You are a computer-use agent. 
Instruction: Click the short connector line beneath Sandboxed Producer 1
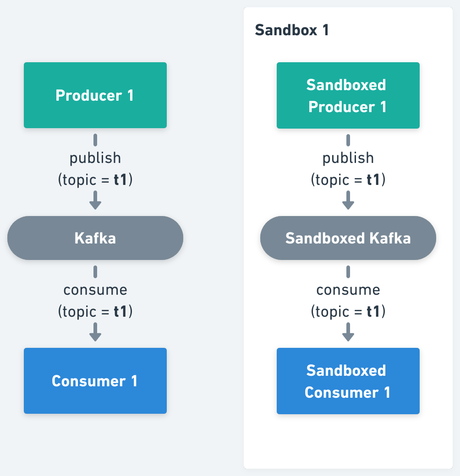pyautogui.click(x=348, y=140)
